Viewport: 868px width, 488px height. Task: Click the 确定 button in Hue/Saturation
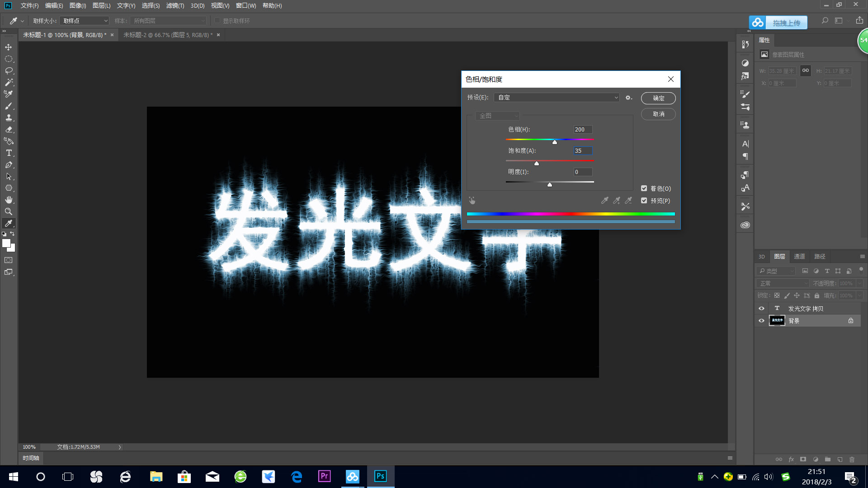(658, 98)
